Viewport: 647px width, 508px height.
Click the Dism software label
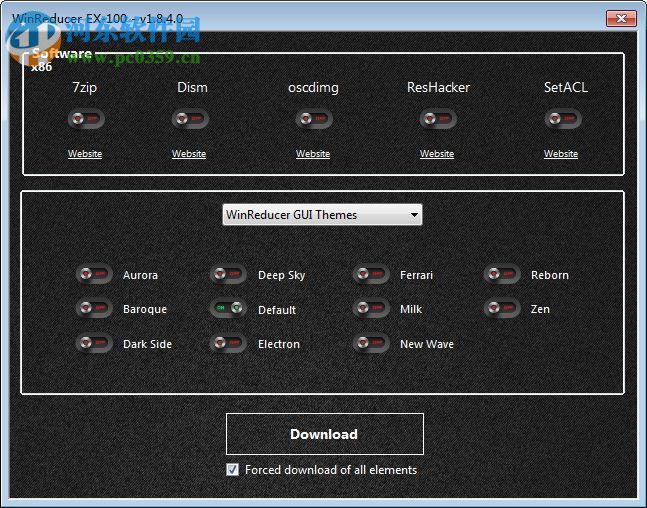coord(192,87)
